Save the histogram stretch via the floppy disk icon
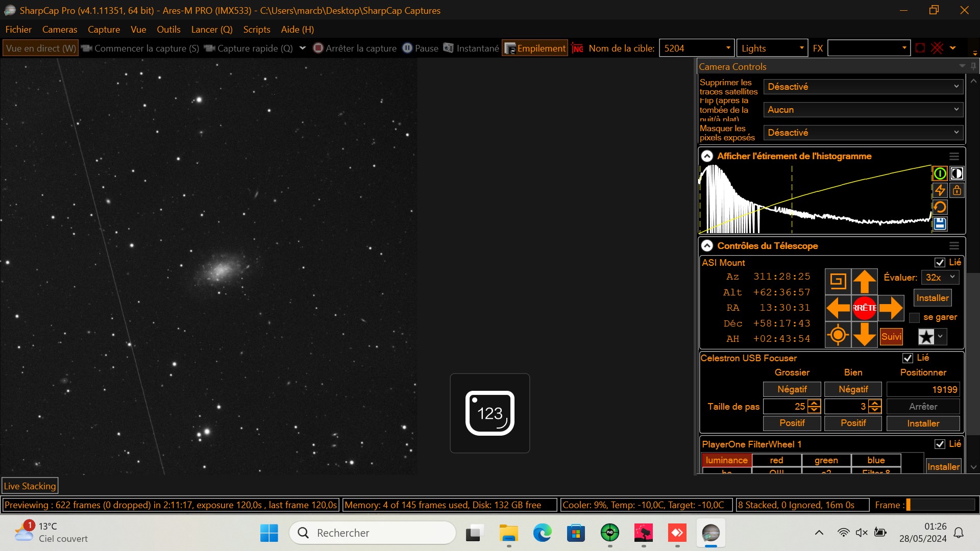The image size is (980, 551). tap(940, 223)
